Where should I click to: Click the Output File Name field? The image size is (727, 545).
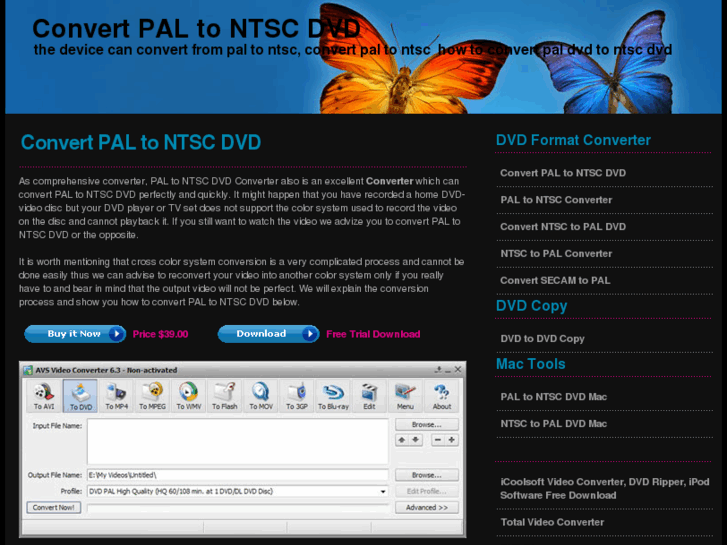click(x=238, y=475)
